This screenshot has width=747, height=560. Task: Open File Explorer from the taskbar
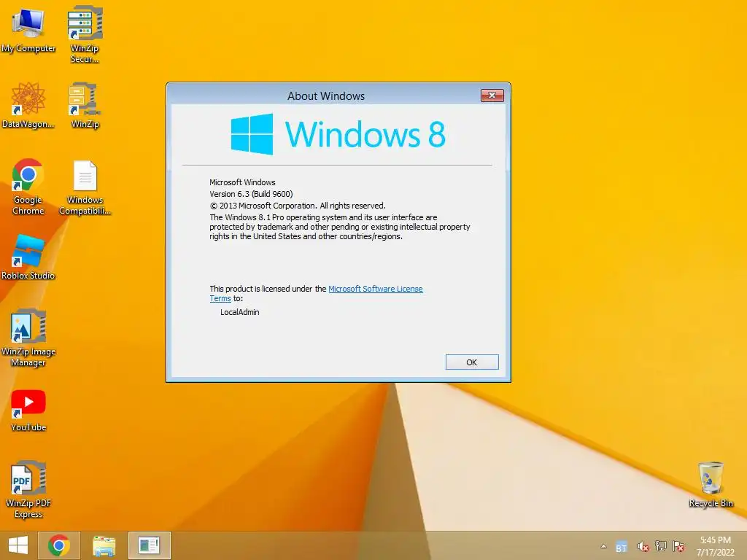pos(104,545)
